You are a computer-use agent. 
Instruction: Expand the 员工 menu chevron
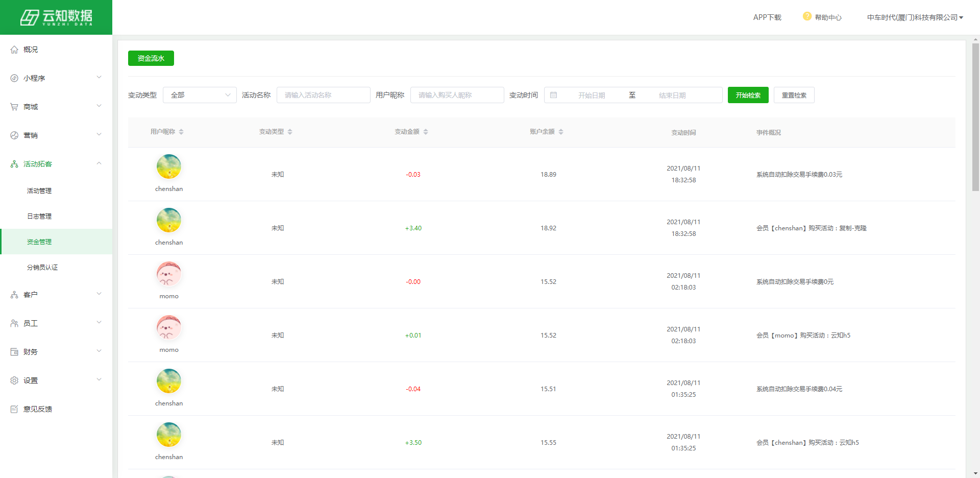[99, 323]
